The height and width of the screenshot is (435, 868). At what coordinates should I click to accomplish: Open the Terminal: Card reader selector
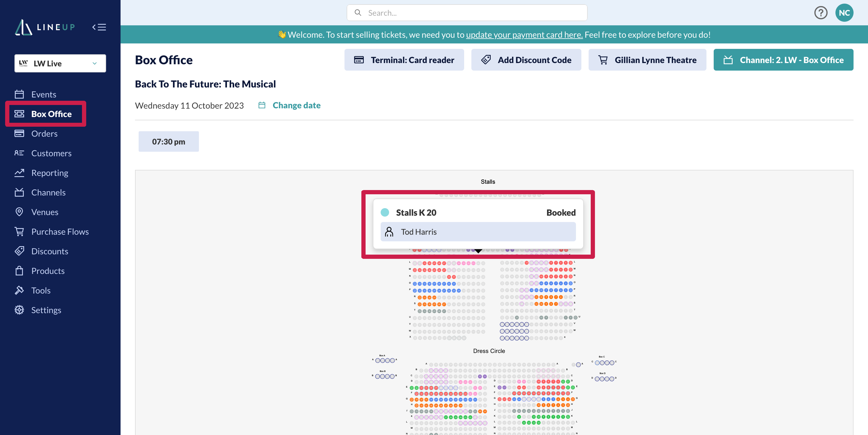tap(404, 60)
